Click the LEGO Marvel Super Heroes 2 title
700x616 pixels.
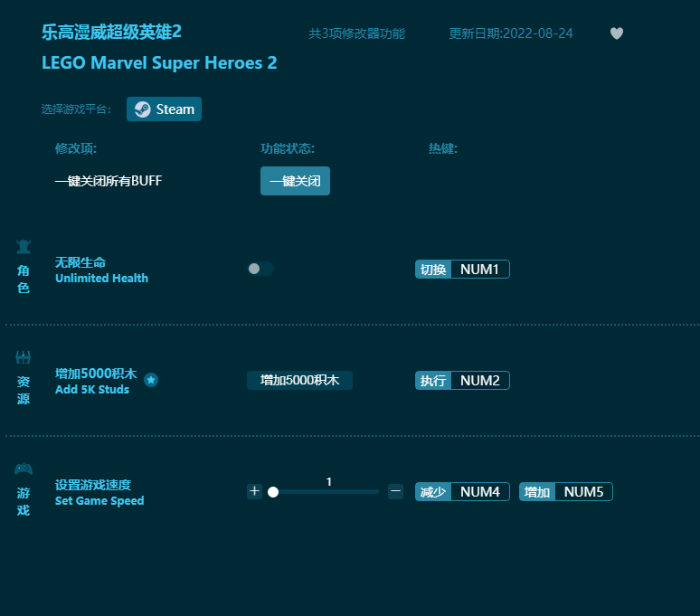click(159, 63)
